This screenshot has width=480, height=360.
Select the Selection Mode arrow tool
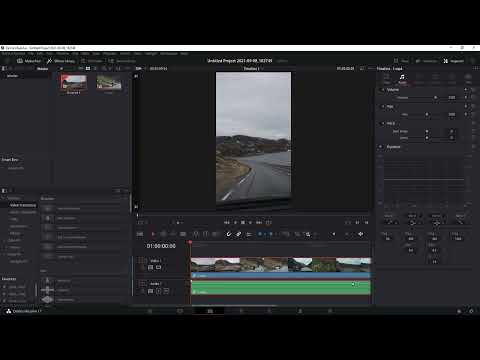point(153,234)
